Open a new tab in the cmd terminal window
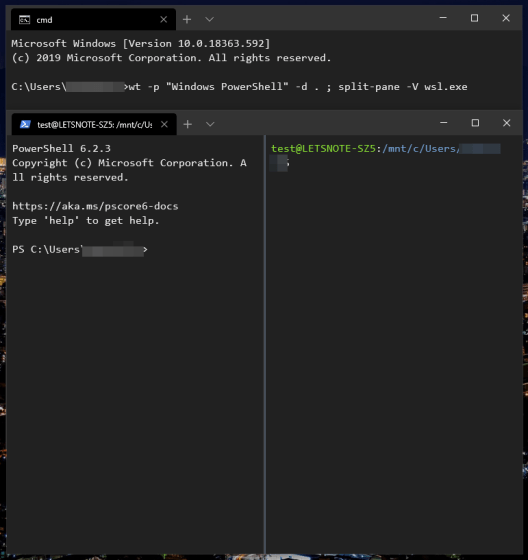 point(187,19)
